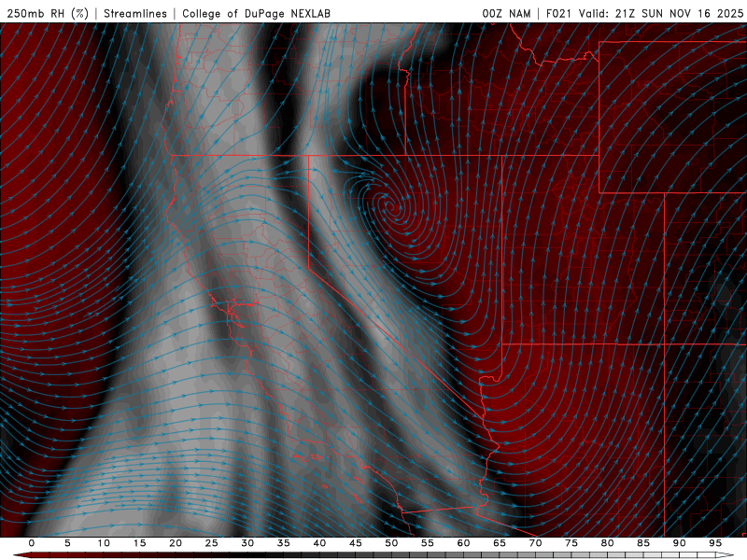Viewport: 747px width, 560px height.
Task: Click the colorbar label "95"
Action: click(715, 543)
